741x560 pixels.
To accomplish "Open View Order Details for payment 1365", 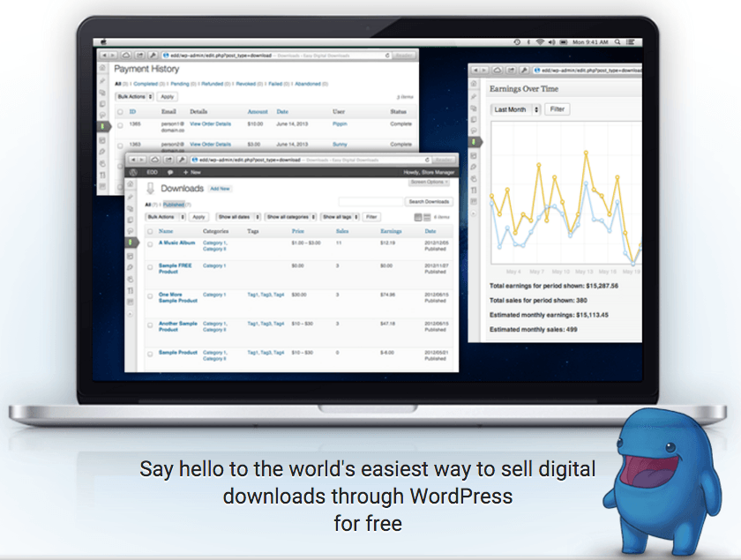I will point(210,124).
